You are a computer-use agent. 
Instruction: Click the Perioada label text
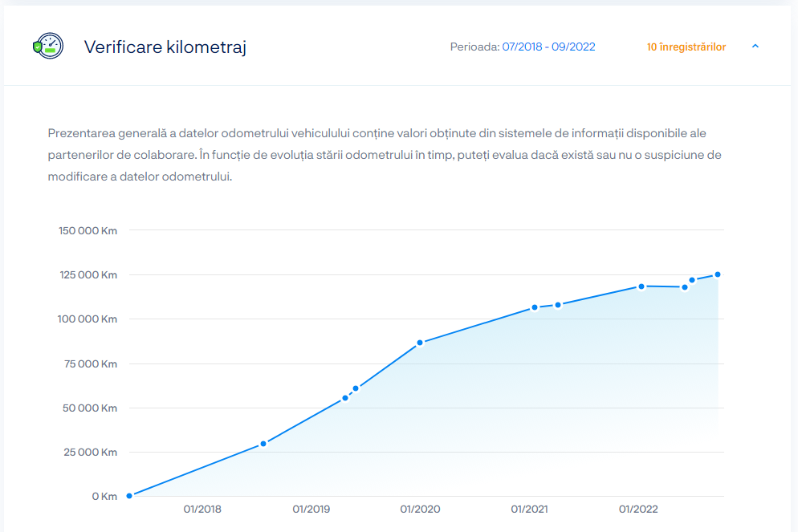pos(474,47)
